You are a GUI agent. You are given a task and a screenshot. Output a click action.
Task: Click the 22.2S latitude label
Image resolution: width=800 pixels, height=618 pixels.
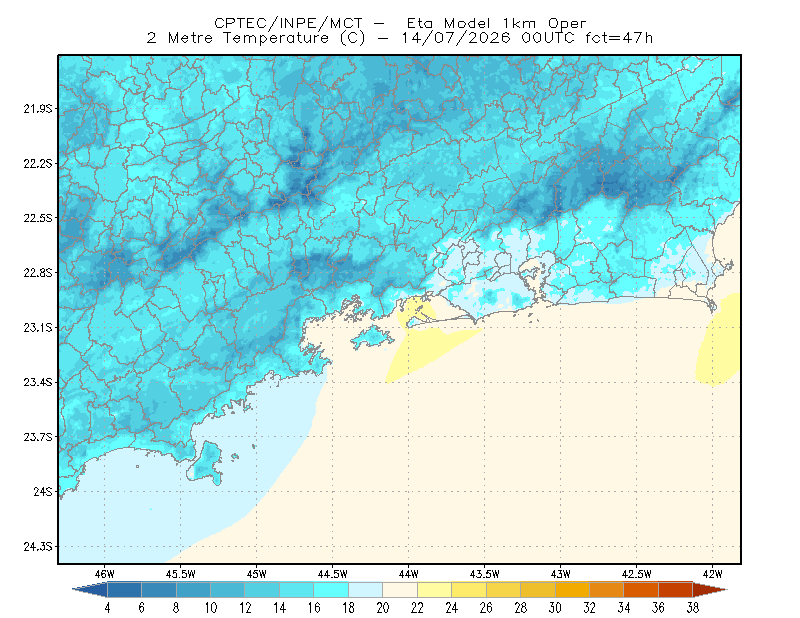38,163
